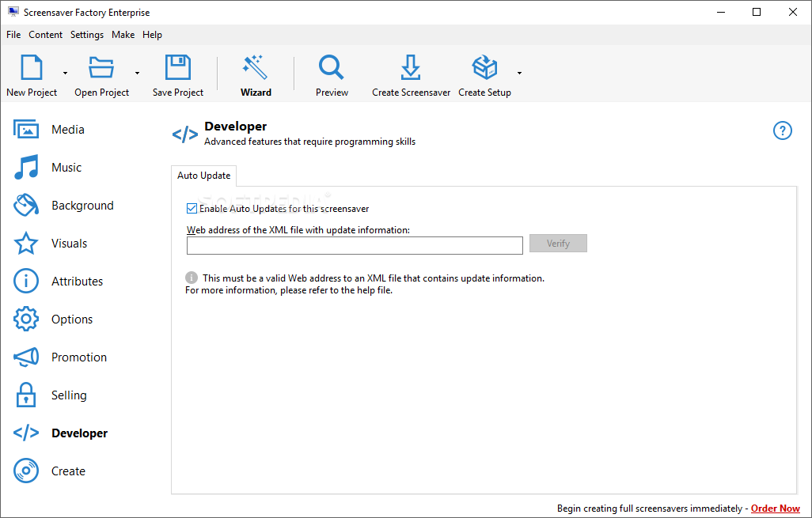812x518 pixels.
Task: Select the Media sidebar icon
Action: (x=26, y=130)
